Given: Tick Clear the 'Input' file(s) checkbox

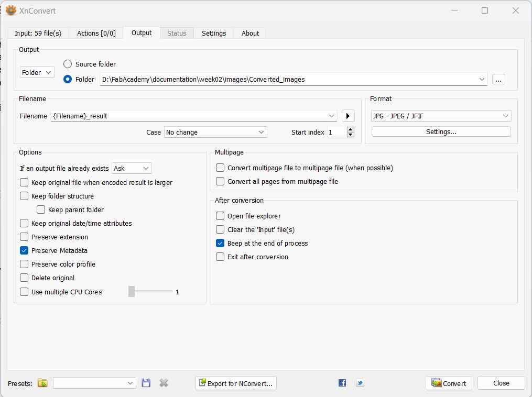Looking at the screenshot, I should pos(220,229).
